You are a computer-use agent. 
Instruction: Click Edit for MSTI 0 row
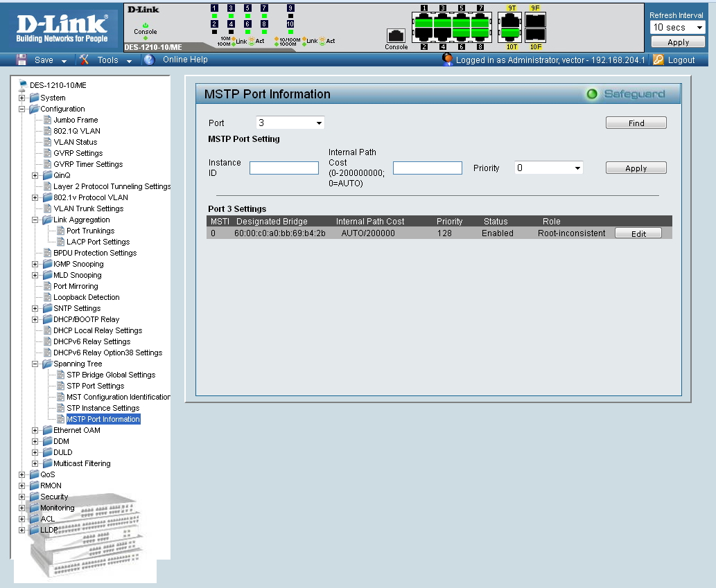click(638, 234)
